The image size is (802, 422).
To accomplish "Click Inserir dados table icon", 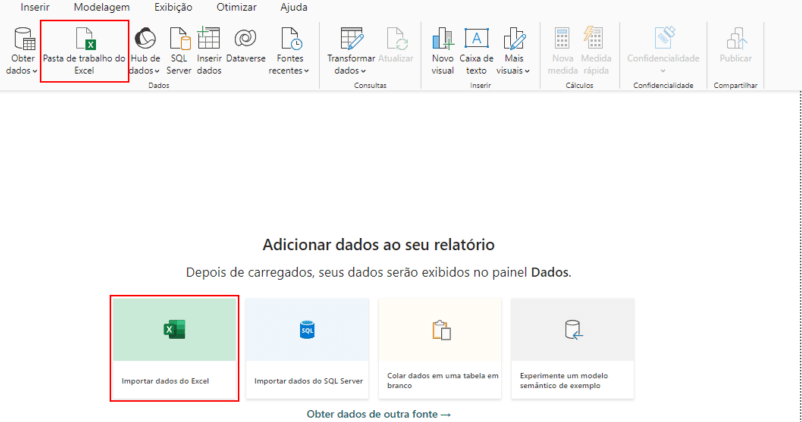I will click(x=209, y=38).
